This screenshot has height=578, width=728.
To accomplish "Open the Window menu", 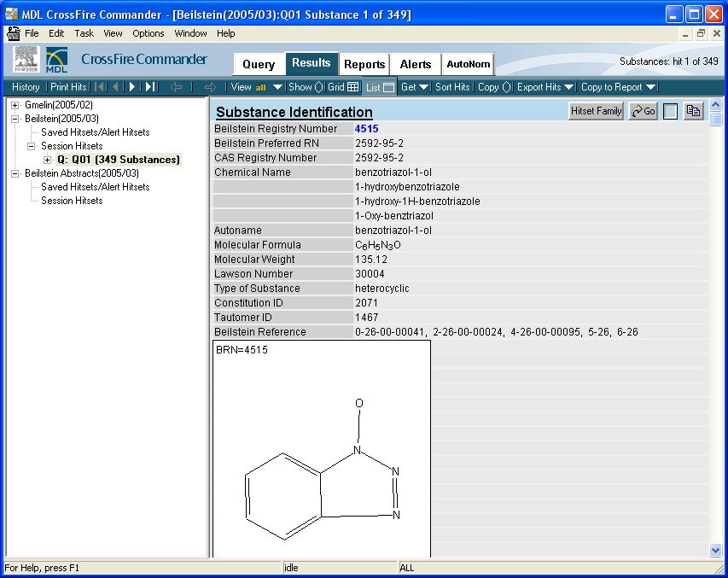I will tap(190, 33).
